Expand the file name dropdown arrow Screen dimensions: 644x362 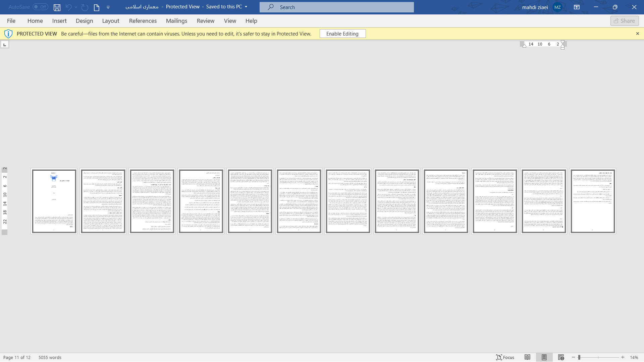click(246, 7)
